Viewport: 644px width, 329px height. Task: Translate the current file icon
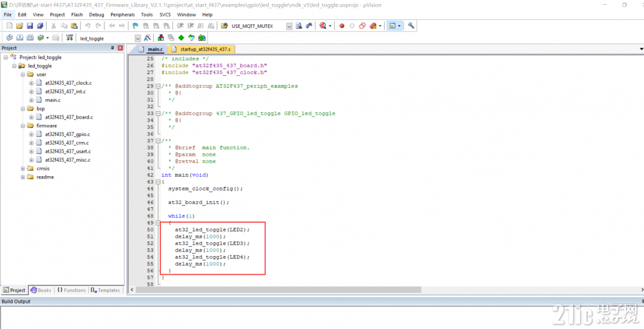[x=10, y=38]
